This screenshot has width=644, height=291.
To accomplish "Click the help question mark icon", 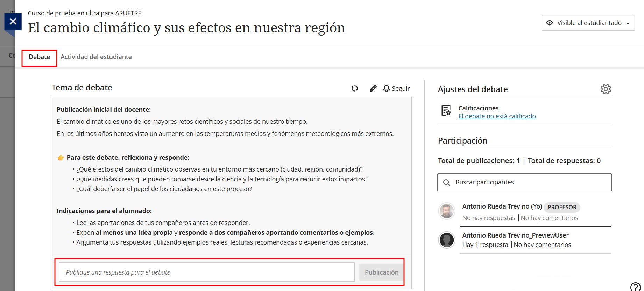I will (635, 287).
